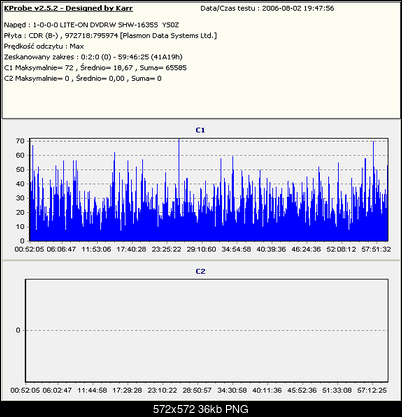Screen dimensions: 402x417
Task: Click the 11:44:58 time label under C2
Action: tap(92, 390)
